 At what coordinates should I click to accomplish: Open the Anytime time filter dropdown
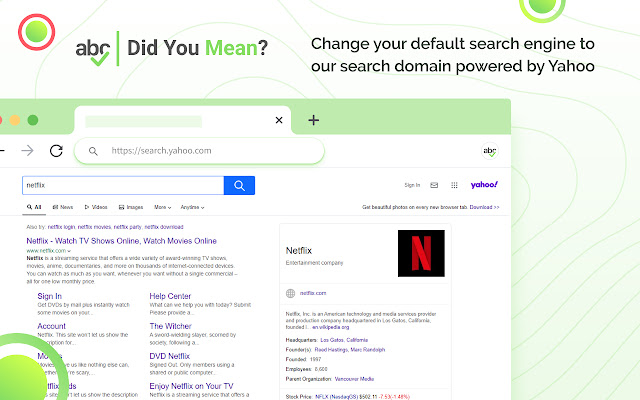192,207
